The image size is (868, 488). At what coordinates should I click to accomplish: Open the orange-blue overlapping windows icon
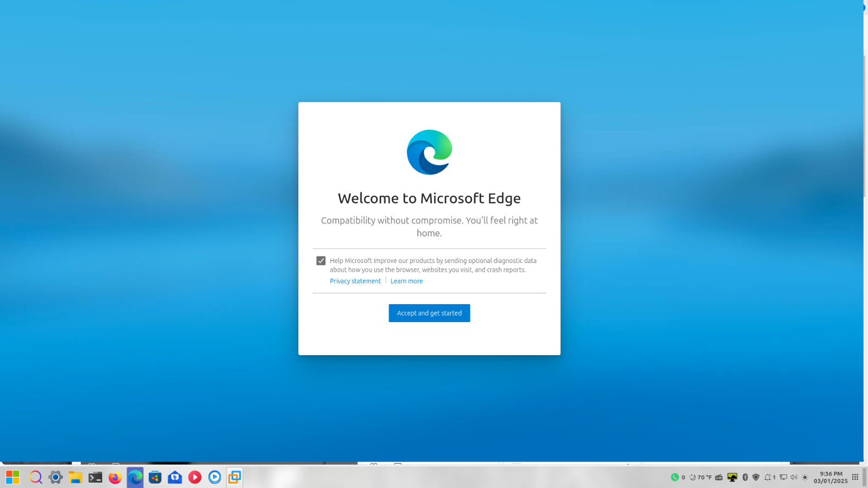click(x=235, y=477)
